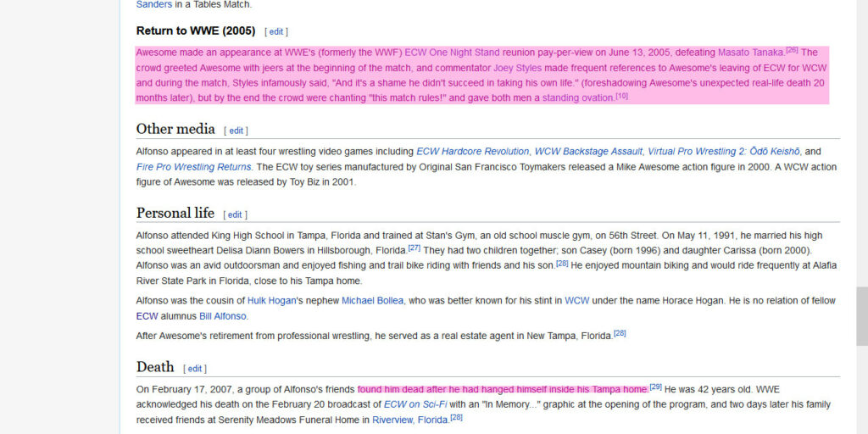This screenshot has width=868, height=434.
Task: Open the ECW on Sci-Fi link
Action: [415, 404]
